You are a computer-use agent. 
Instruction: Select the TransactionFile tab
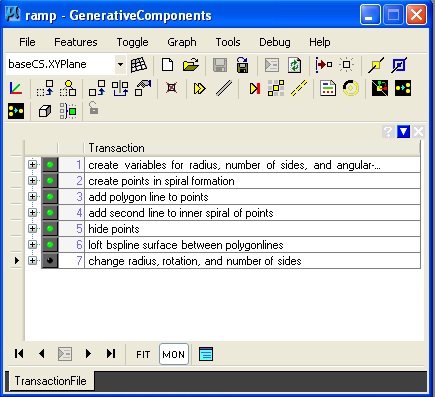tap(50, 381)
